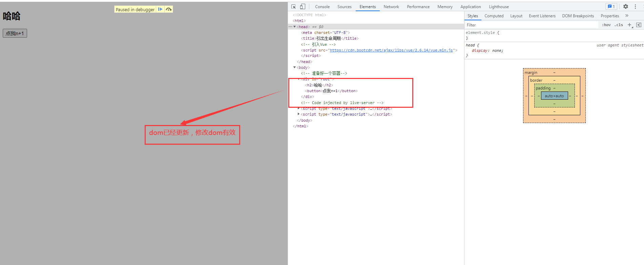Viewport: 644px width, 265px height.
Task: Collapse the body element node
Action: 294,67
